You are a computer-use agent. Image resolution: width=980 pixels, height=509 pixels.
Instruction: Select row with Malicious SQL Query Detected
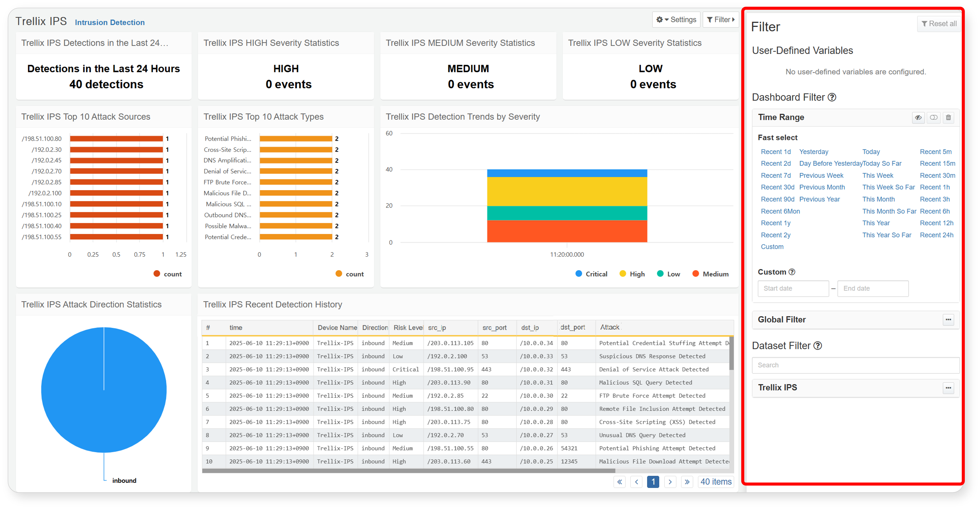pos(465,383)
